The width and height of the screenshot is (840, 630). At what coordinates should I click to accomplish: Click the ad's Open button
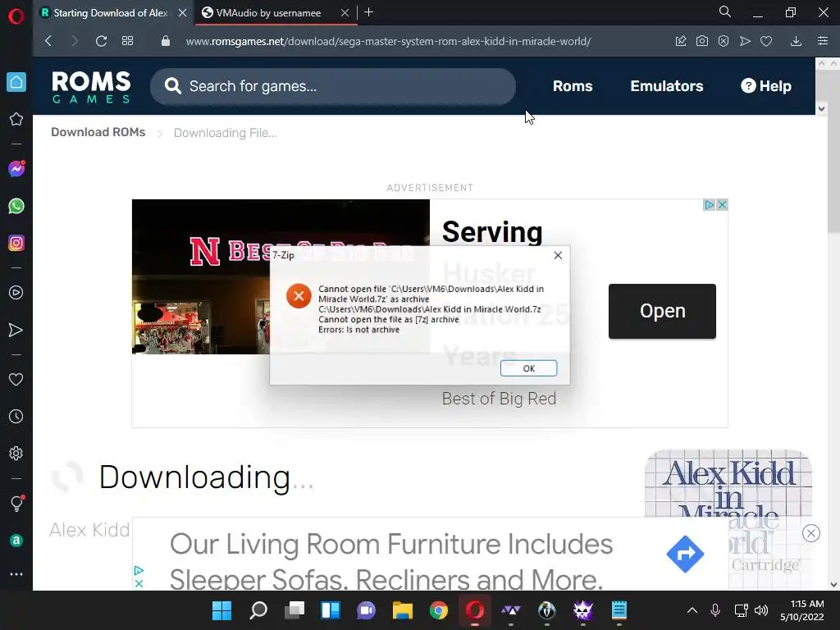coord(662,311)
